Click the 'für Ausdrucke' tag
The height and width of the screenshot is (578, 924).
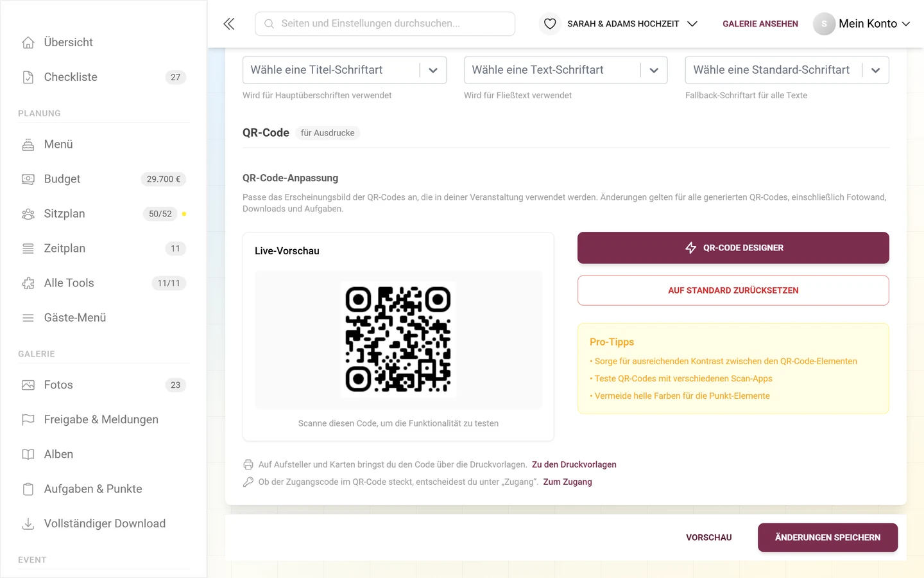point(328,133)
